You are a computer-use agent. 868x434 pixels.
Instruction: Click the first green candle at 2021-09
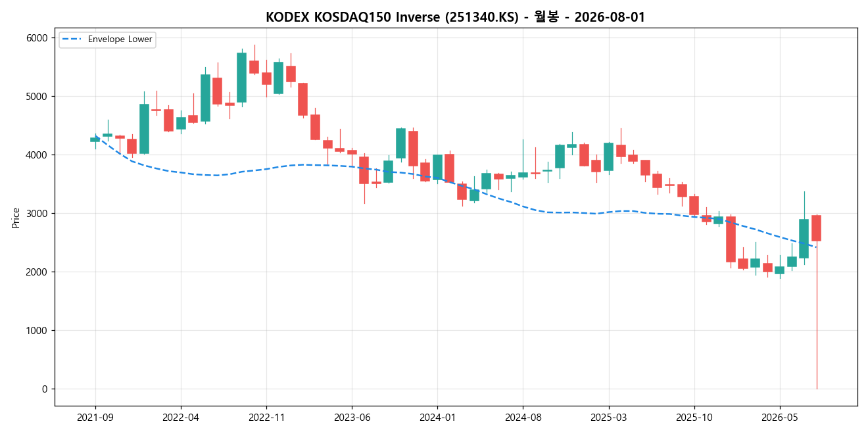(95, 139)
